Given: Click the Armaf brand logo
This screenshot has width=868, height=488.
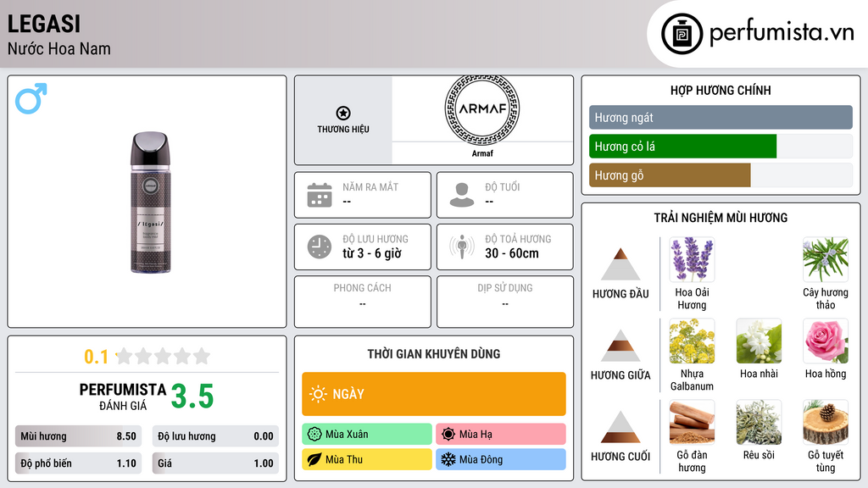Looking at the screenshot, I should point(481,108).
